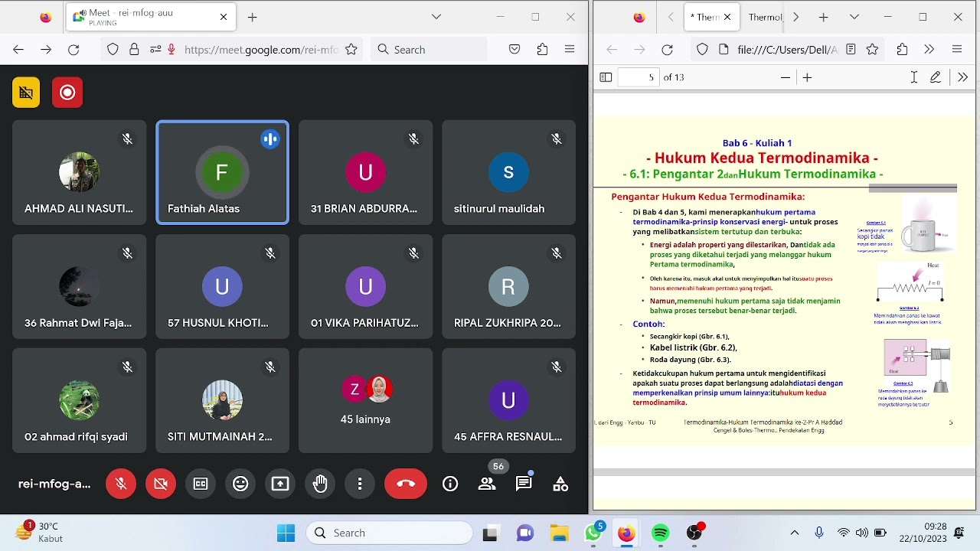Click the Windows Start button

click(286, 533)
